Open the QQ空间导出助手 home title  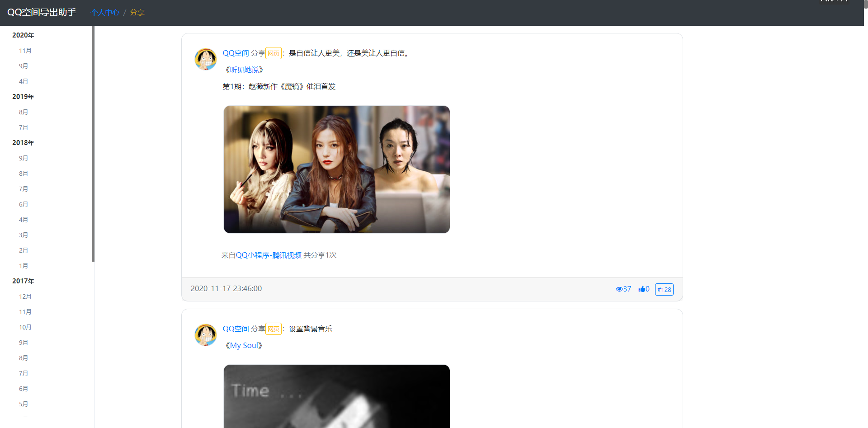(42, 12)
